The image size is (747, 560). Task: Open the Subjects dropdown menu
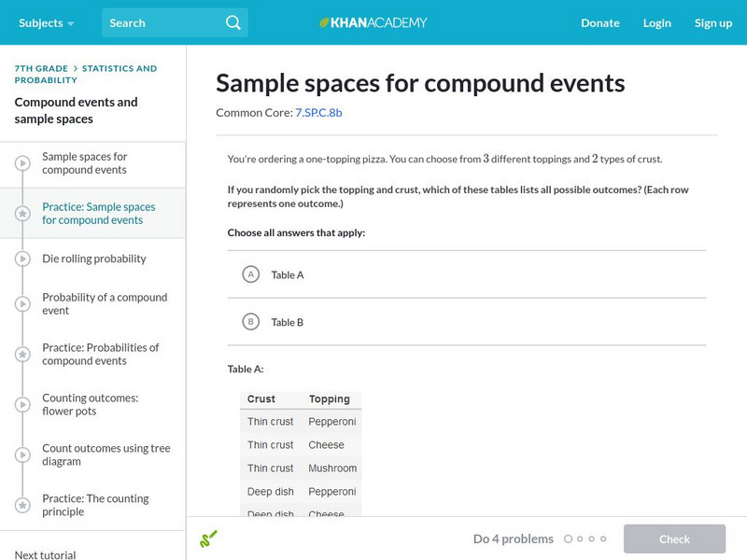coord(47,22)
